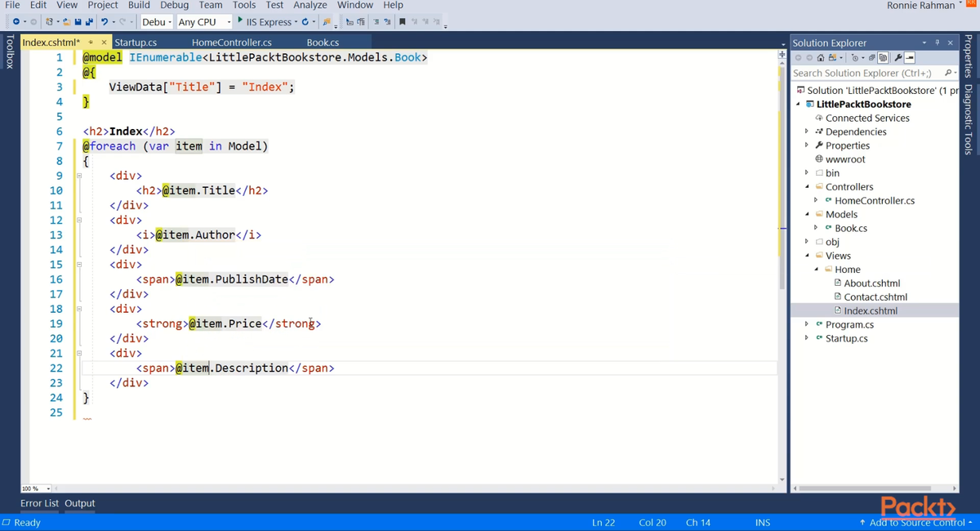Click the Save All toolbar icon
The image size is (980, 531).
click(x=89, y=21)
